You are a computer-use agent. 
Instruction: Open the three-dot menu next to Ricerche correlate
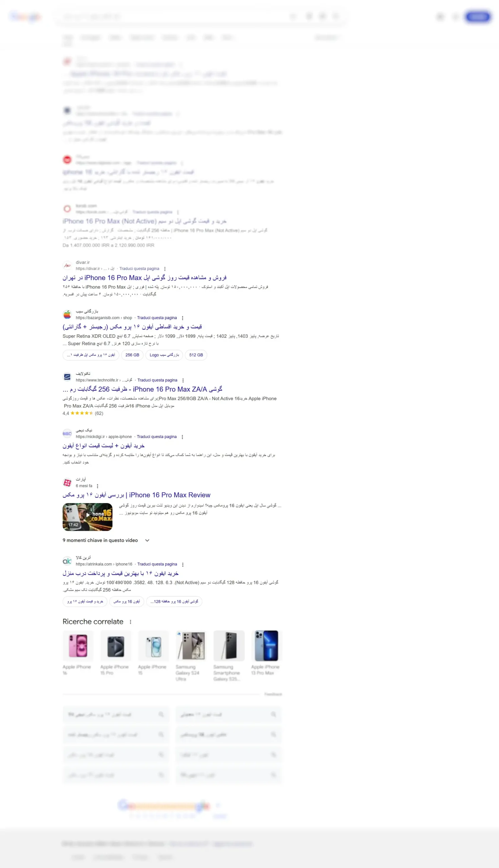[130, 622]
